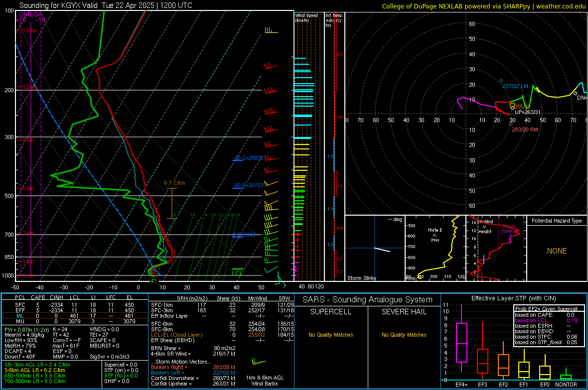Viewport: 588px width, 390px height.
Task: Click the 'NONE' hazard type value
Action: (x=557, y=251)
